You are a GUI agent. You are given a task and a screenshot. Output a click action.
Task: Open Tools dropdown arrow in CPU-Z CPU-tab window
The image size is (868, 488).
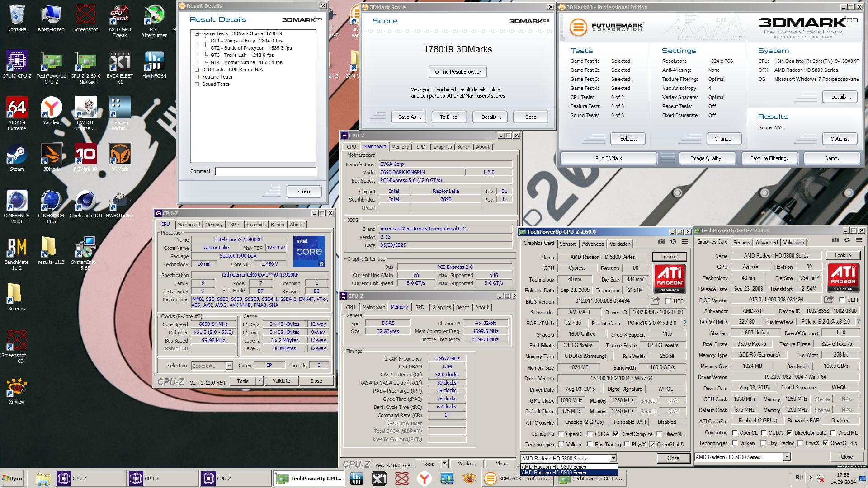coord(259,381)
